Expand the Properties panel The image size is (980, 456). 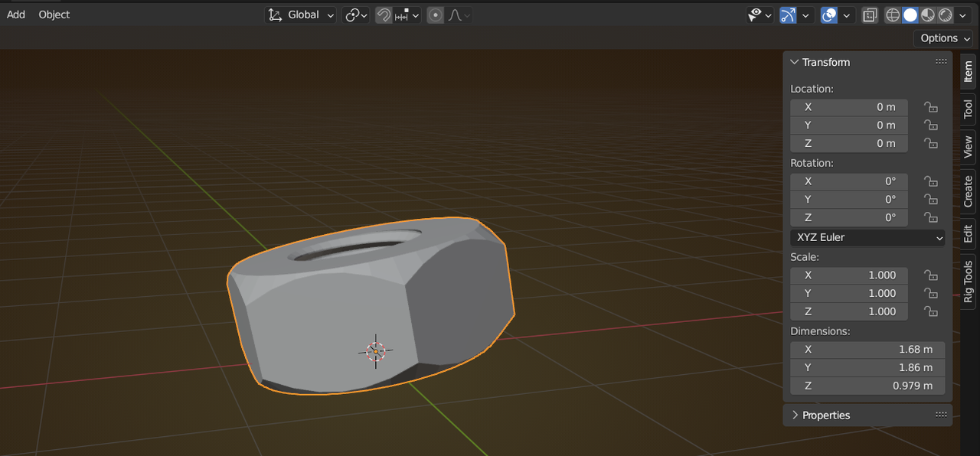coord(825,415)
